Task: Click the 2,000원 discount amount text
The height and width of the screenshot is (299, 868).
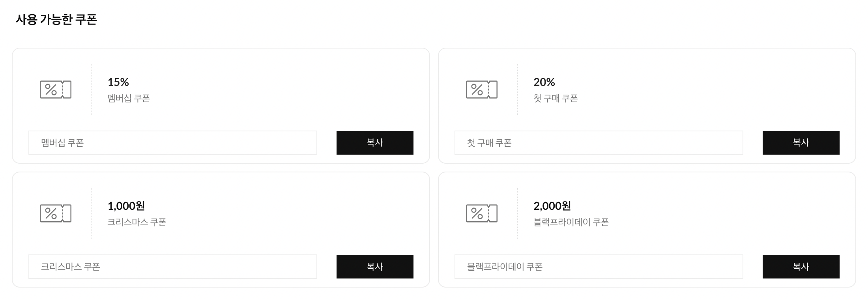Action: (x=552, y=206)
